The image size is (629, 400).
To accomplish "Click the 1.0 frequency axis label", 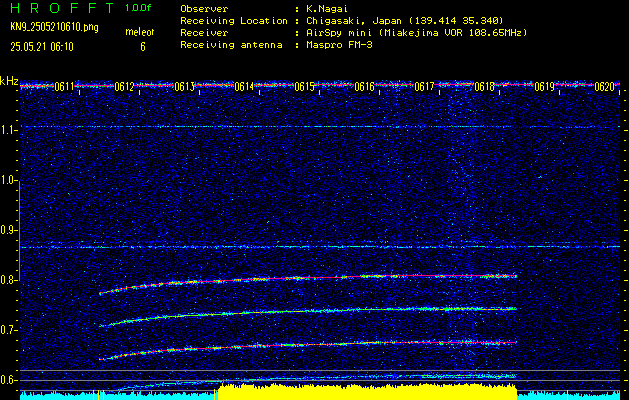I will click(9, 180).
